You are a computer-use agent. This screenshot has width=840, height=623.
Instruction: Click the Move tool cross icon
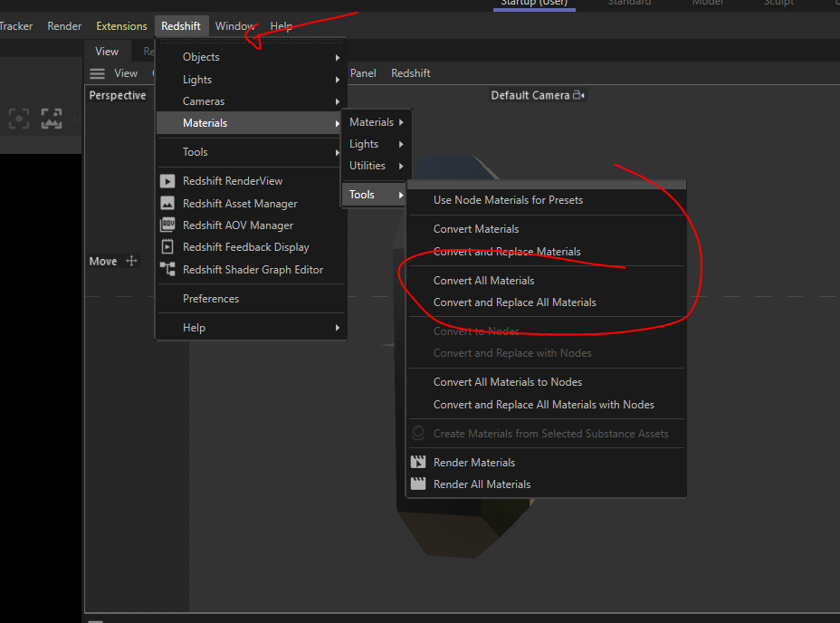pos(131,261)
